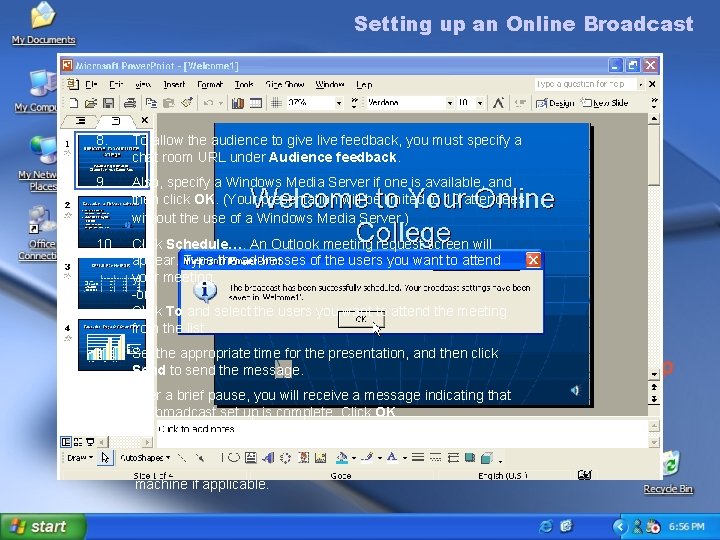Viewport: 720px width, 540px height.
Task: Apply the Fill Color bucket
Action: (342, 458)
